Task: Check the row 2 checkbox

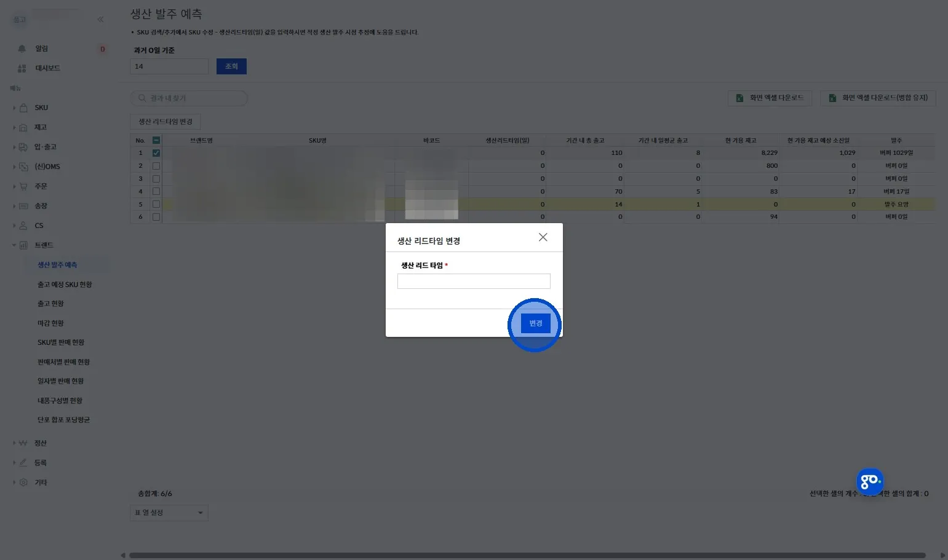Action: (x=156, y=166)
